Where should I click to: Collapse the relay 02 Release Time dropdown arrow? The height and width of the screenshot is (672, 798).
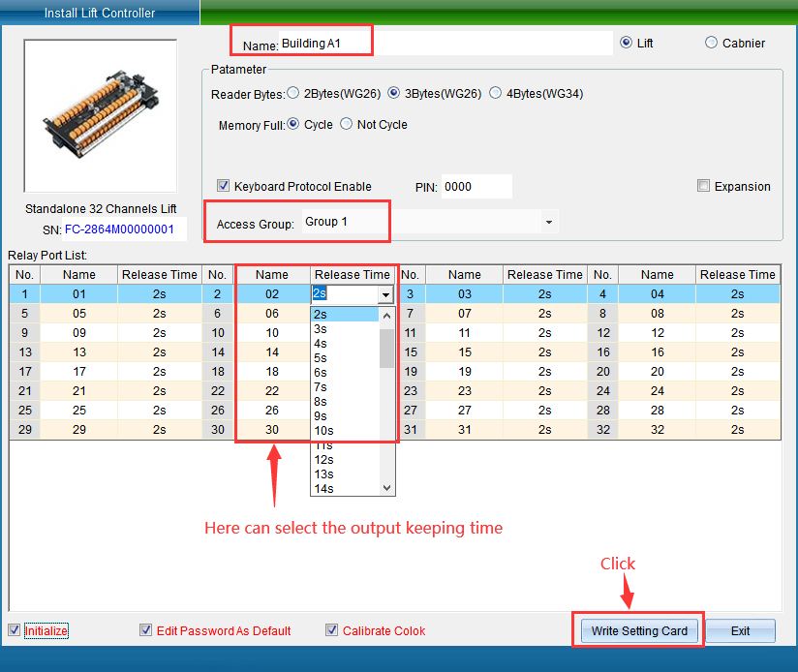385,294
